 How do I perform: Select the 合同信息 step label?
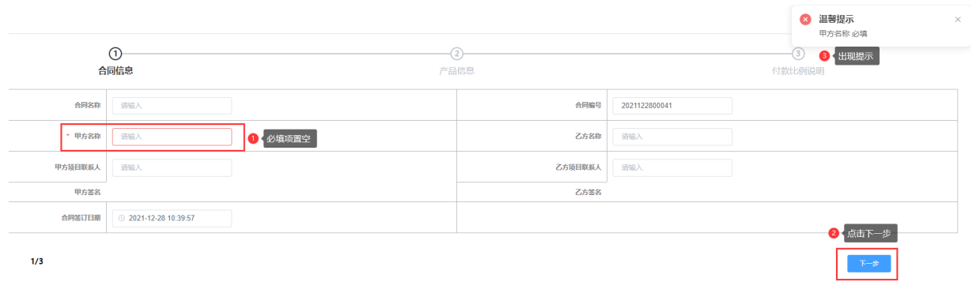[115, 71]
